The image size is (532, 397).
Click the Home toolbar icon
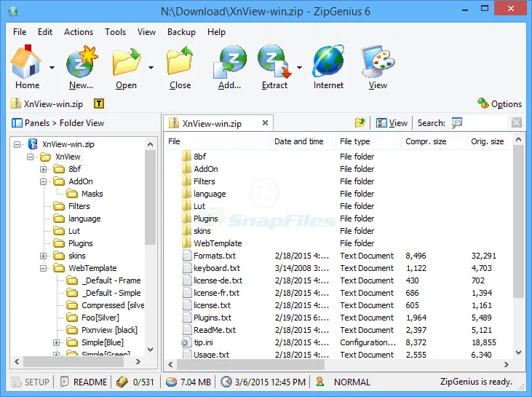point(25,61)
